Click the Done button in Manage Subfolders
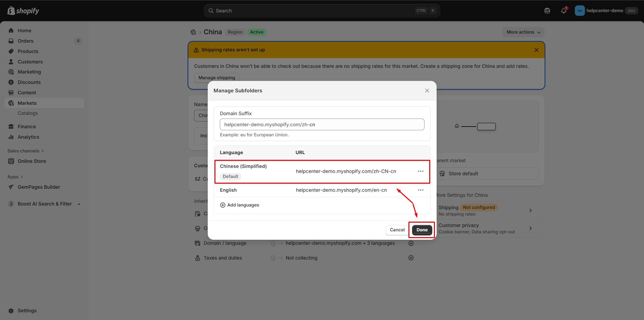The image size is (644, 320). pos(422,230)
